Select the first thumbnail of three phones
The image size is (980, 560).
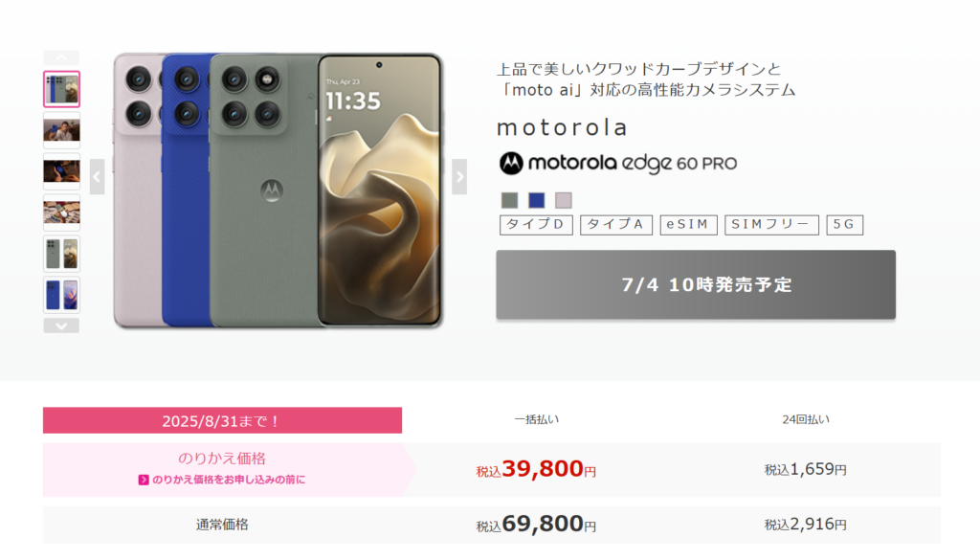62,89
